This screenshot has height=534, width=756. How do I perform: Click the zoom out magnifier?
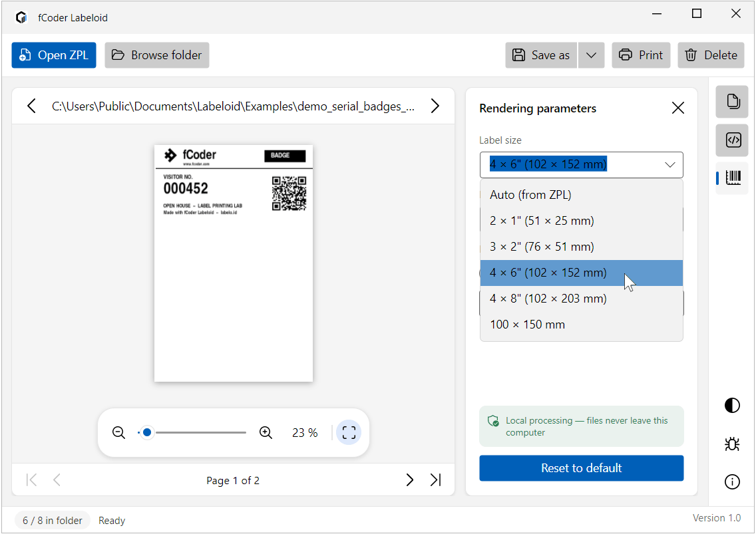pyautogui.click(x=118, y=433)
